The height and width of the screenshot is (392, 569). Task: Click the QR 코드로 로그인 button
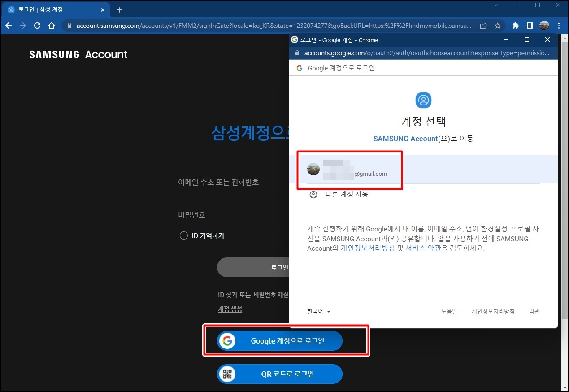(x=280, y=374)
